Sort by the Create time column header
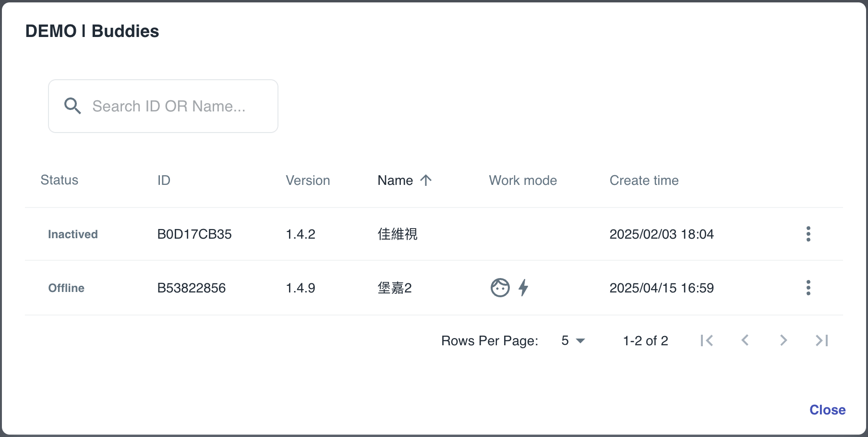This screenshot has width=868, height=437. [x=644, y=180]
